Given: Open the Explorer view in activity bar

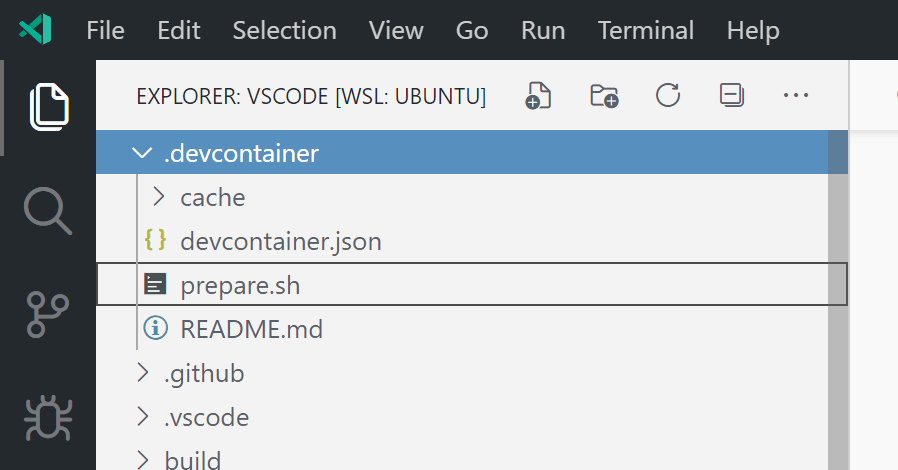Looking at the screenshot, I should 48,107.
